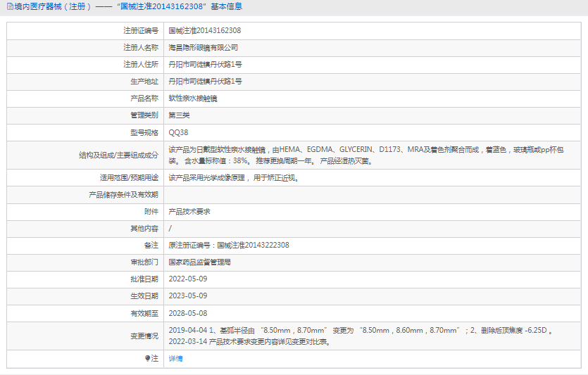Select the model specification QQ38
The width and height of the screenshot is (588, 375).
(x=178, y=132)
